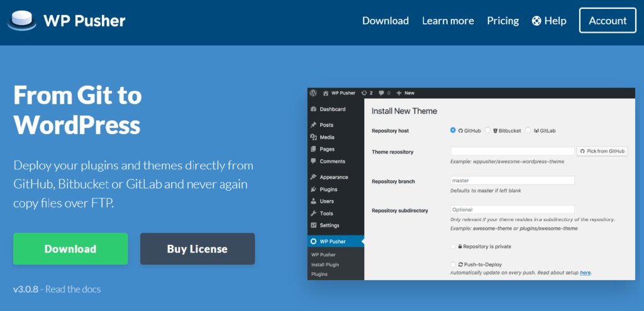The image size is (644, 311).
Task: Enable the Repository is private checkbox
Action: click(x=453, y=246)
